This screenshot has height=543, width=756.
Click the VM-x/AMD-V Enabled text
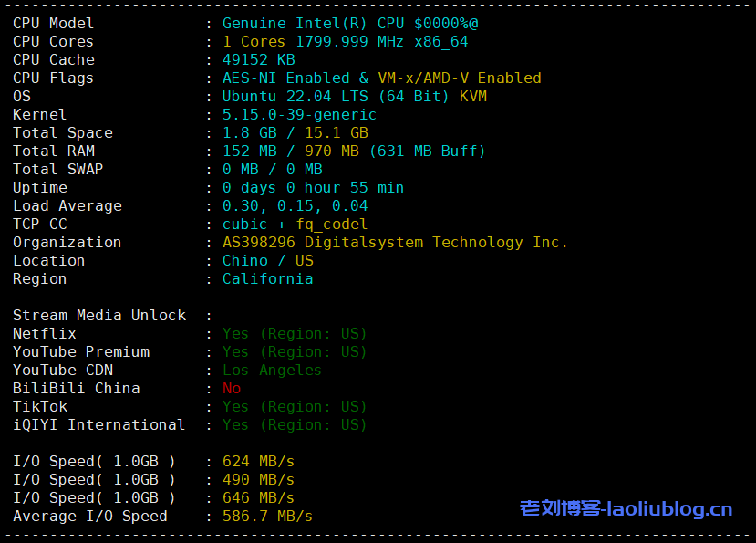click(x=460, y=78)
